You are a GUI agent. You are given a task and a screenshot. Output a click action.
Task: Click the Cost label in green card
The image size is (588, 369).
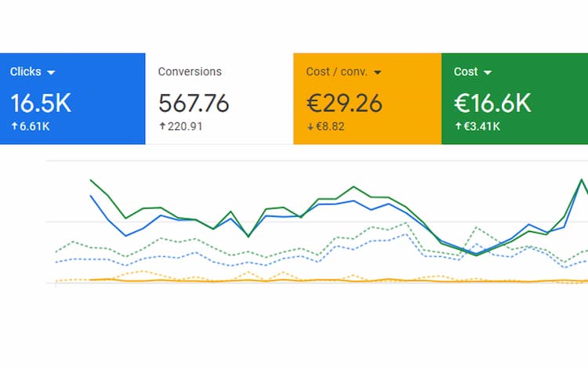[466, 72]
